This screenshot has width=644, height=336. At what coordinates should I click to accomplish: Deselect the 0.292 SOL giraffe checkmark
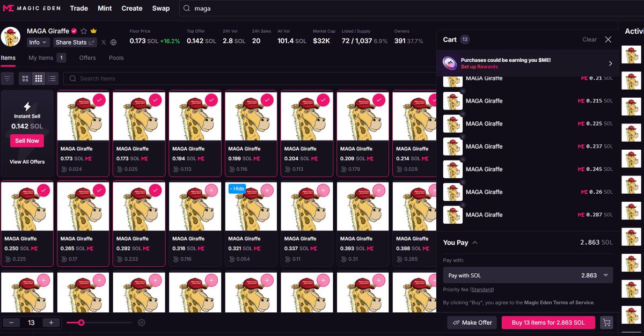155,190
